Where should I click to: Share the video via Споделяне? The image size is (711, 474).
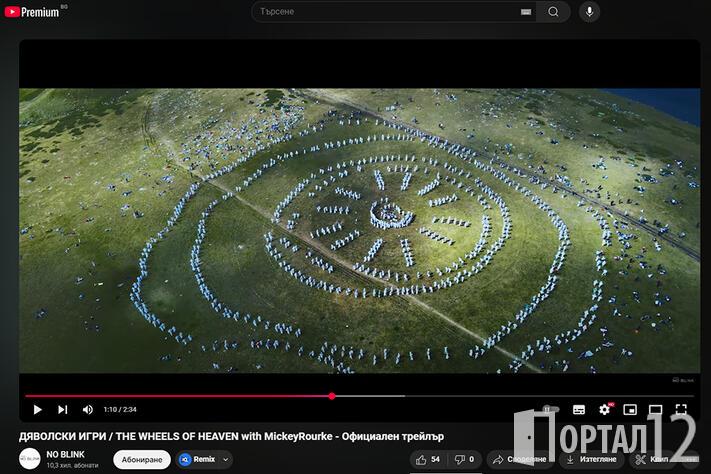(520, 459)
